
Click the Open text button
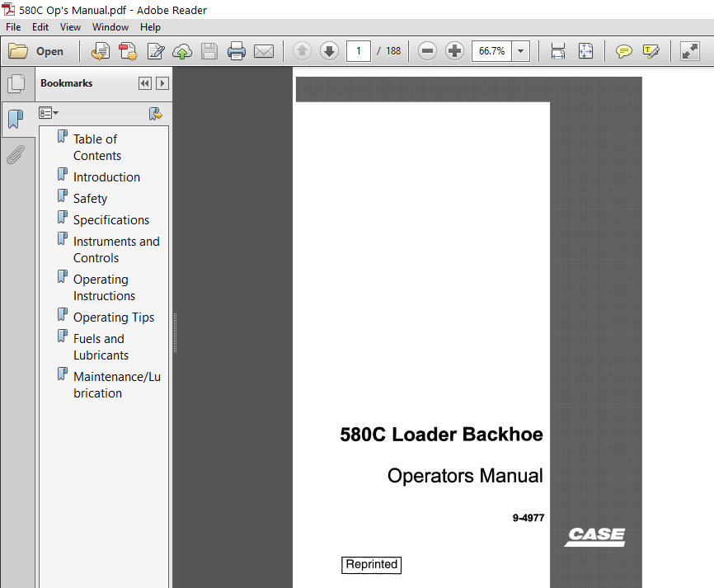click(49, 51)
